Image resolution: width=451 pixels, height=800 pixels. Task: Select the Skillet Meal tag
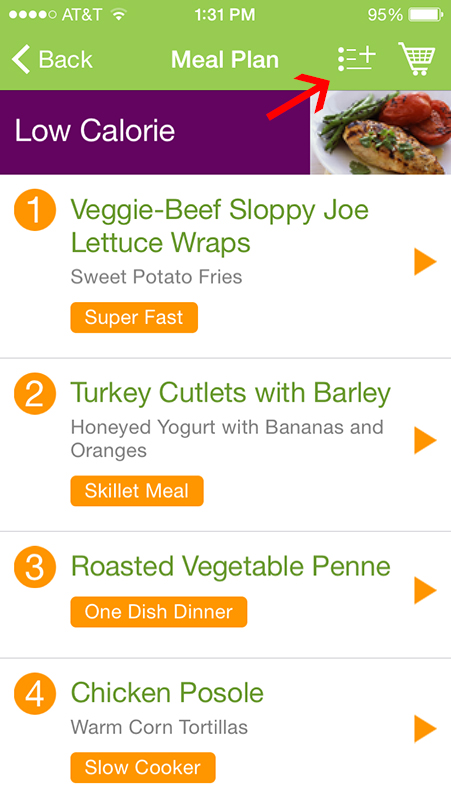point(137,491)
